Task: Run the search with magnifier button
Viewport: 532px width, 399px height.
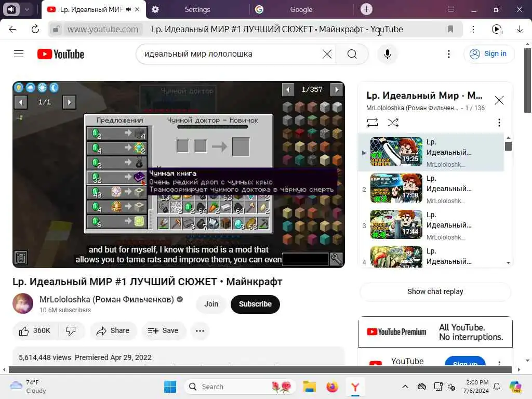Action: pos(352,54)
